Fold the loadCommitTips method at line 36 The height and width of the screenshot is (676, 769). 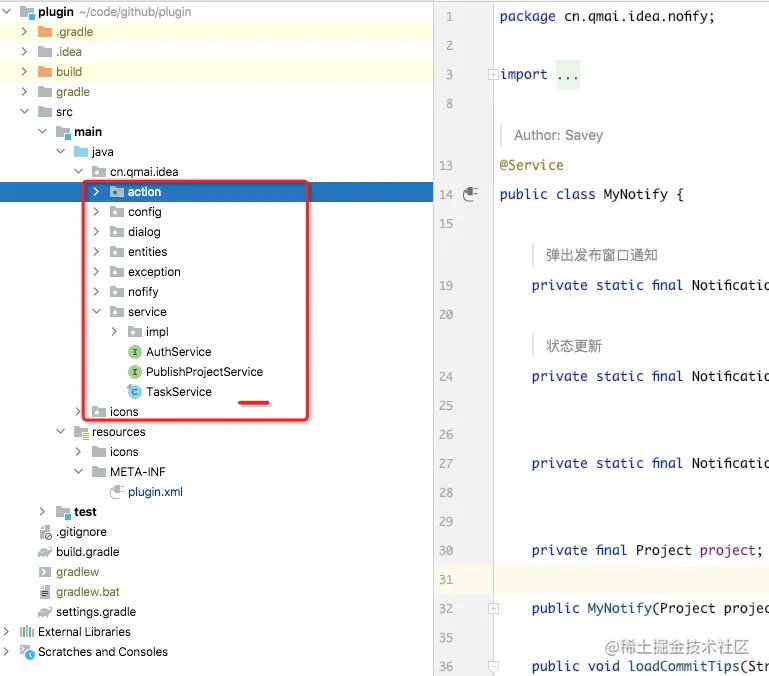(x=493, y=666)
